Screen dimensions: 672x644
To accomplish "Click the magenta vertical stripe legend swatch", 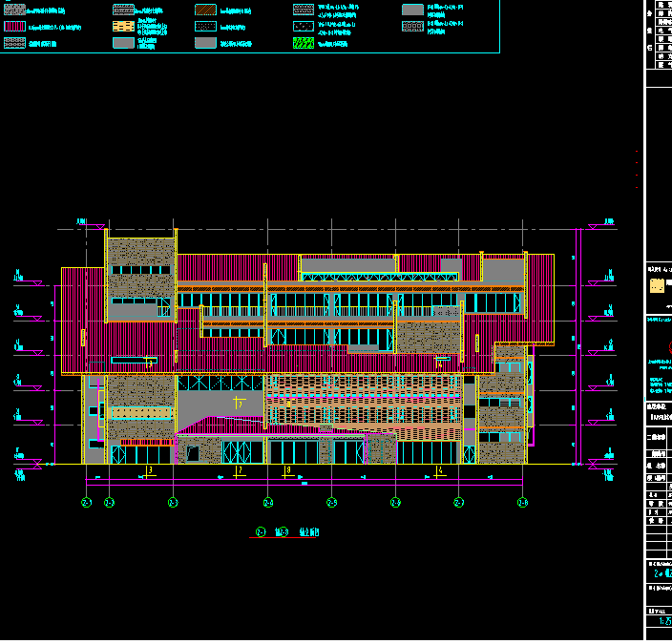I will click(14, 27).
